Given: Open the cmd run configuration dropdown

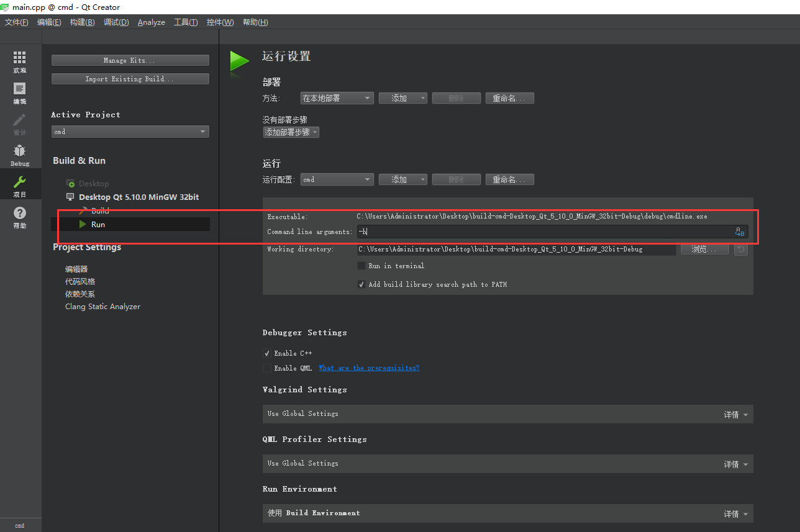Looking at the screenshot, I should [337, 179].
